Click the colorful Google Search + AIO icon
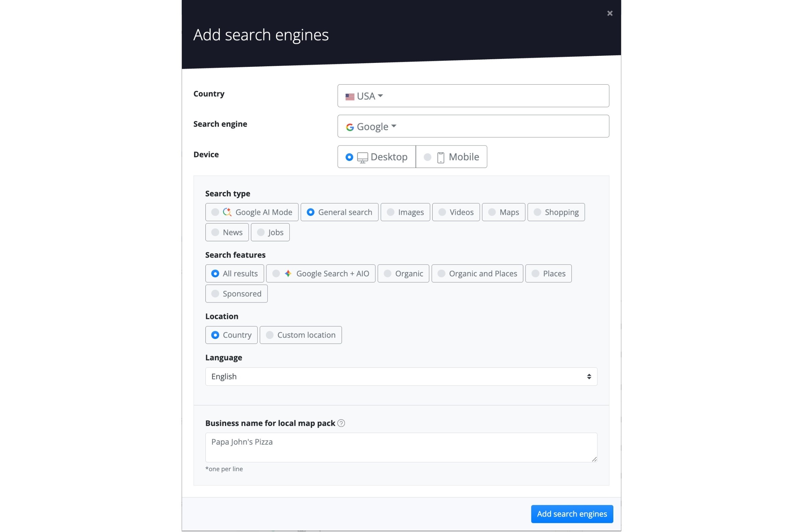The width and height of the screenshot is (803, 532). (288, 273)
